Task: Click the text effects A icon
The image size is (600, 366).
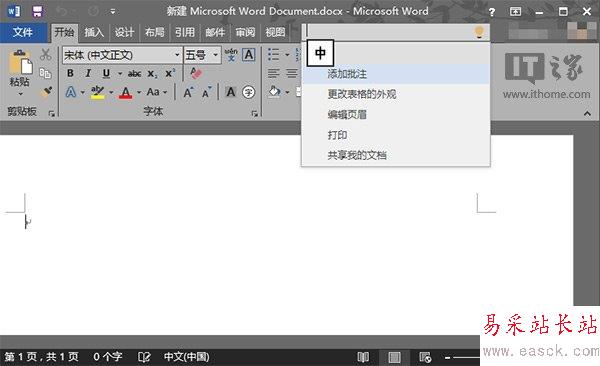Action: point(71,92)
